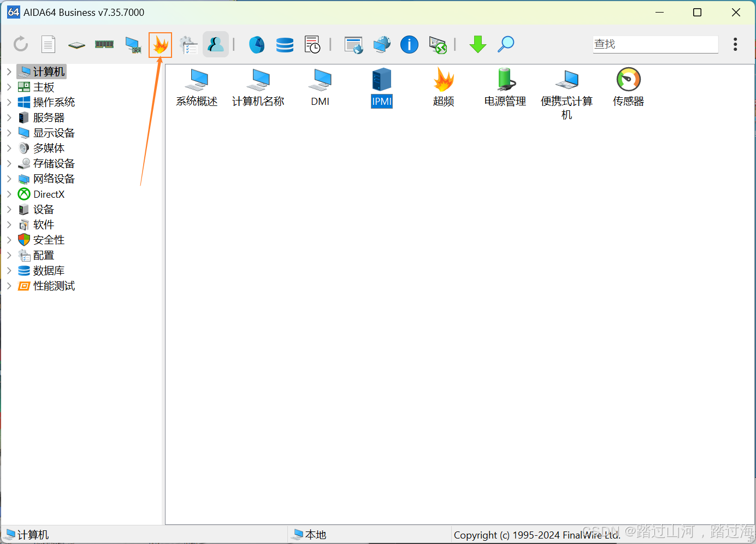Select 操作系统 in the left tree

(46, 102)
